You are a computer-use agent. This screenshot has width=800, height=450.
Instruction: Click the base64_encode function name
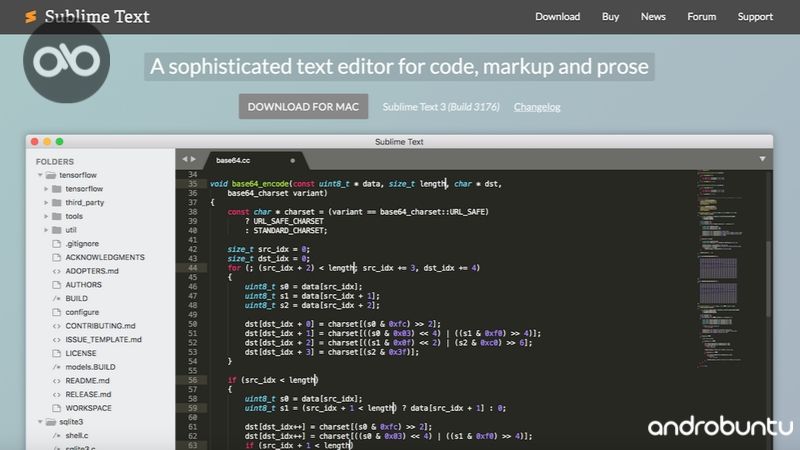coord(260,184)
